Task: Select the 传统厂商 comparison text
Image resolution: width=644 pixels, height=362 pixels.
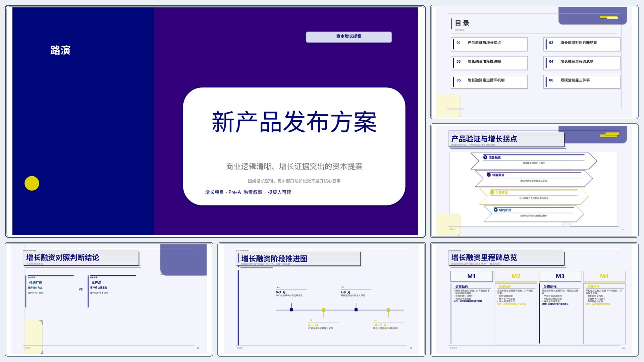Action: (x=36, y=283)
